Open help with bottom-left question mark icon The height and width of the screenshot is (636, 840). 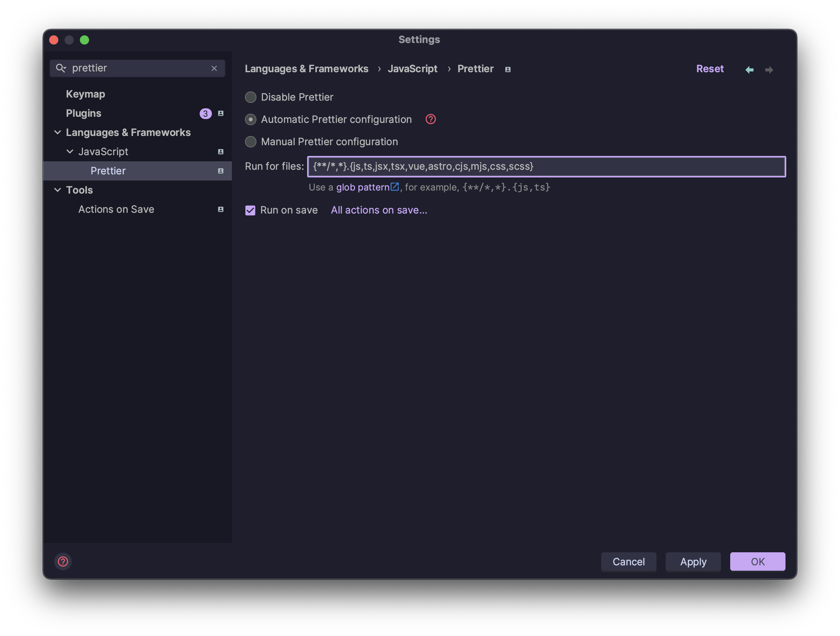[63, 561]
